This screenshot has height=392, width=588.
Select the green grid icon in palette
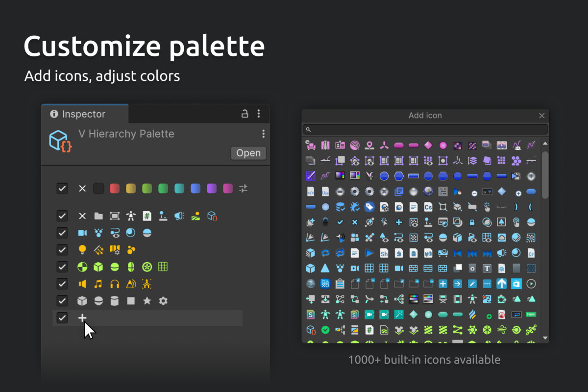pyautogui.click(x=163, y=267)
